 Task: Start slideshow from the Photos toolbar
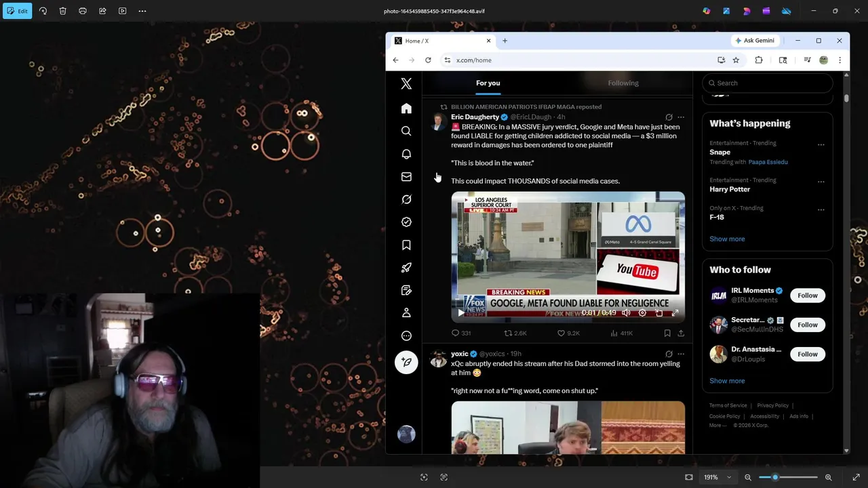(x=122, y=11)
